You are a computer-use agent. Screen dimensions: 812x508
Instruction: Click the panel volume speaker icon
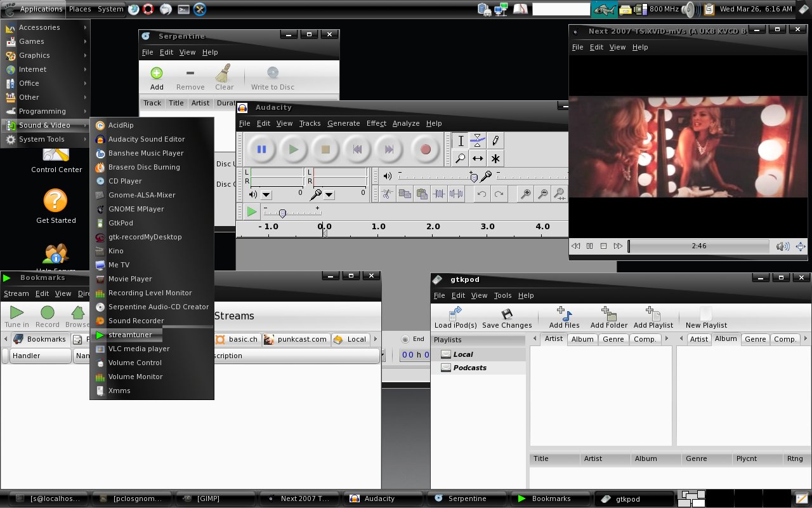click(689, 10)
